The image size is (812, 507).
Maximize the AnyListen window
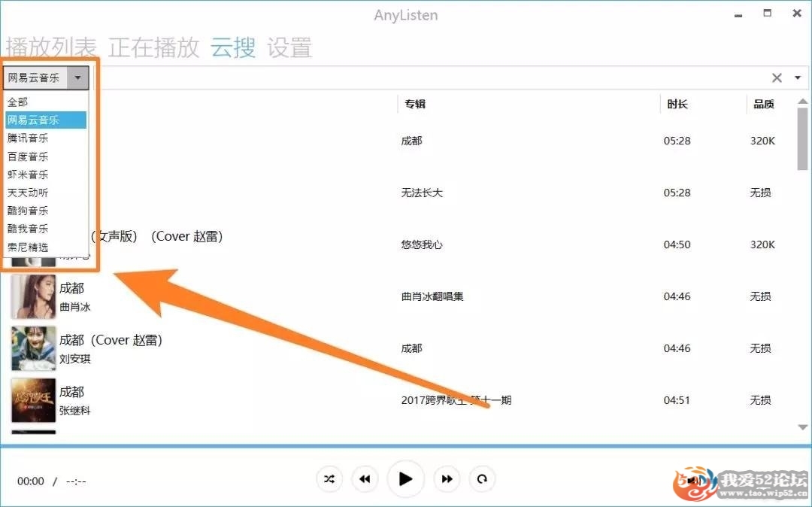[768, 14]
